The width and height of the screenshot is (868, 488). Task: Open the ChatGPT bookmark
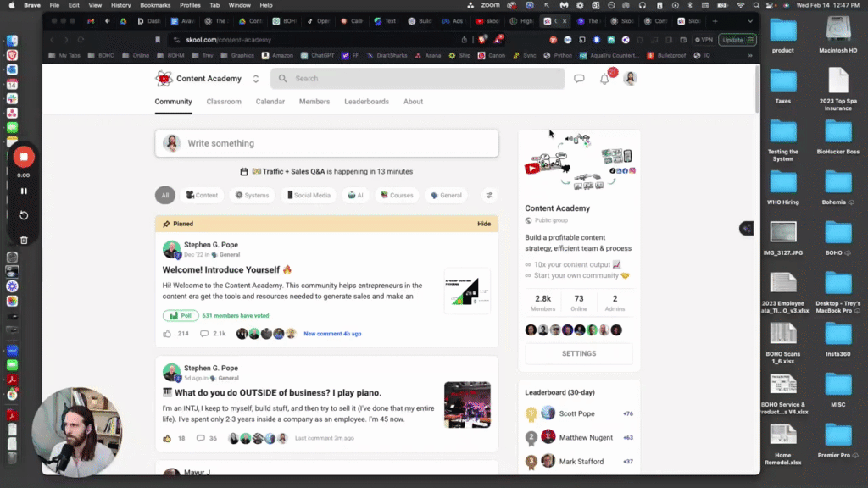pos(318,56)
